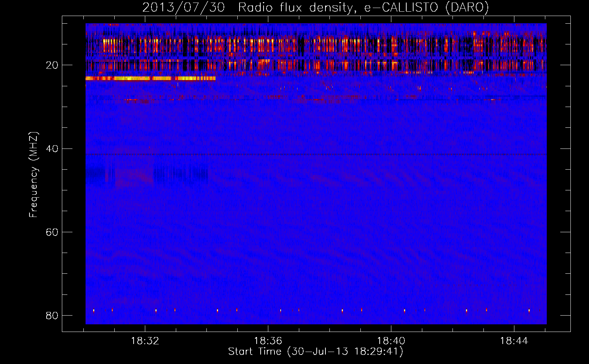Click the 18:44 time tick label
This screenshot has height=364, width=589.
coord(514,341)
